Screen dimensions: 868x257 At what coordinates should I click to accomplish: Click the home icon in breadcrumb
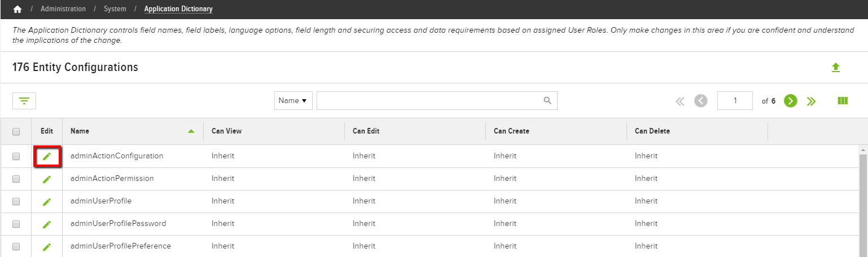click(x=17, y=9)
